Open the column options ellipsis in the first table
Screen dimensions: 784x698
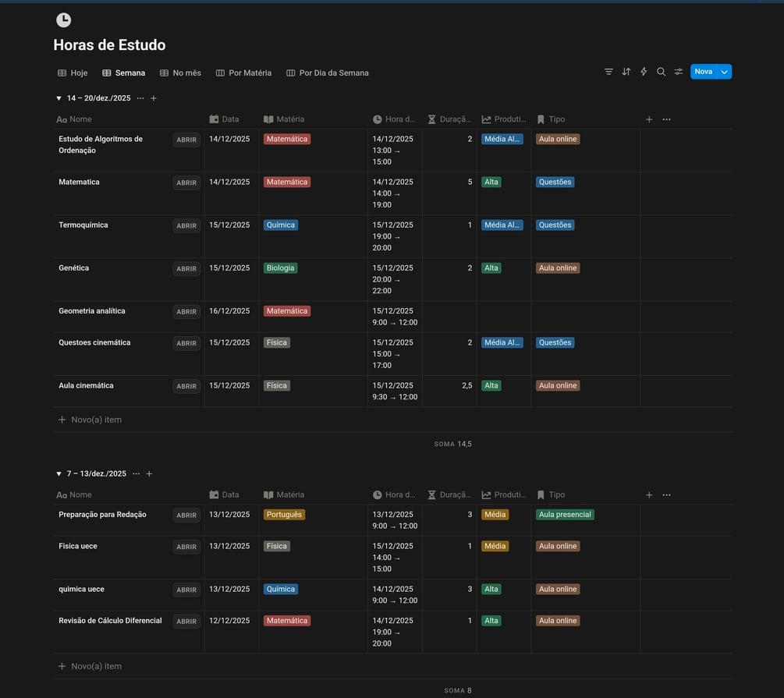666,119
